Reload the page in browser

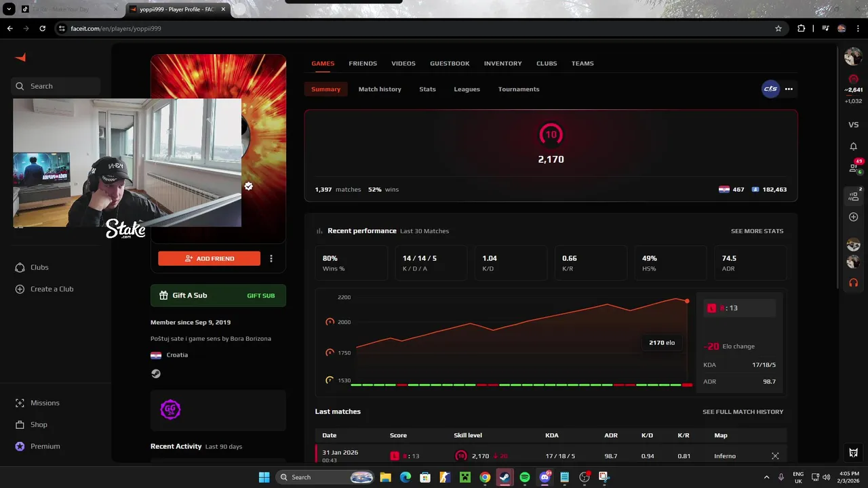pos(43,28)
